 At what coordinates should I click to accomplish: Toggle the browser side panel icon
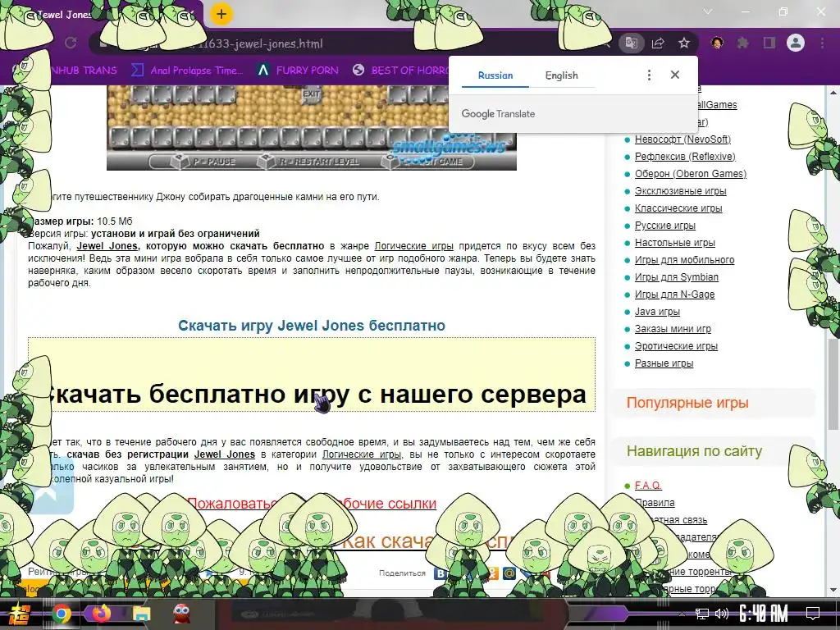click(769, 43)
